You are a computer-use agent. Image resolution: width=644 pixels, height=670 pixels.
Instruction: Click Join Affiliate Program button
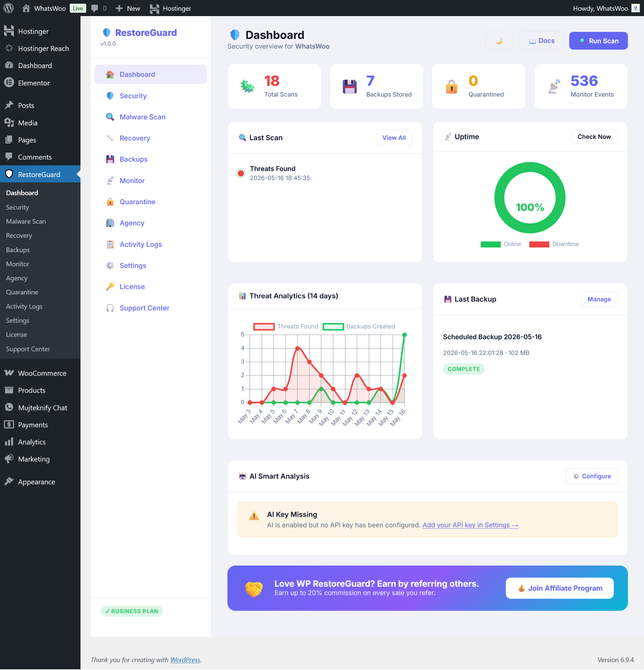pos(559,588)
